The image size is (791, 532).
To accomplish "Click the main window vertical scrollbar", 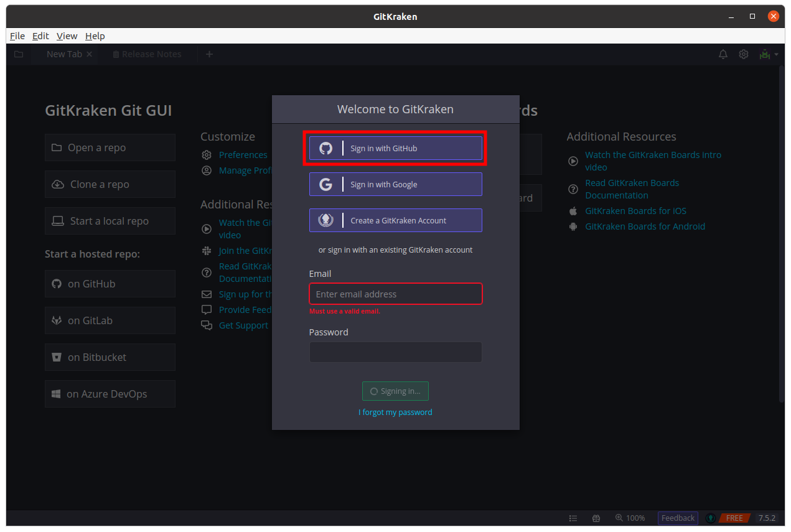I will [x=782, y=234].
